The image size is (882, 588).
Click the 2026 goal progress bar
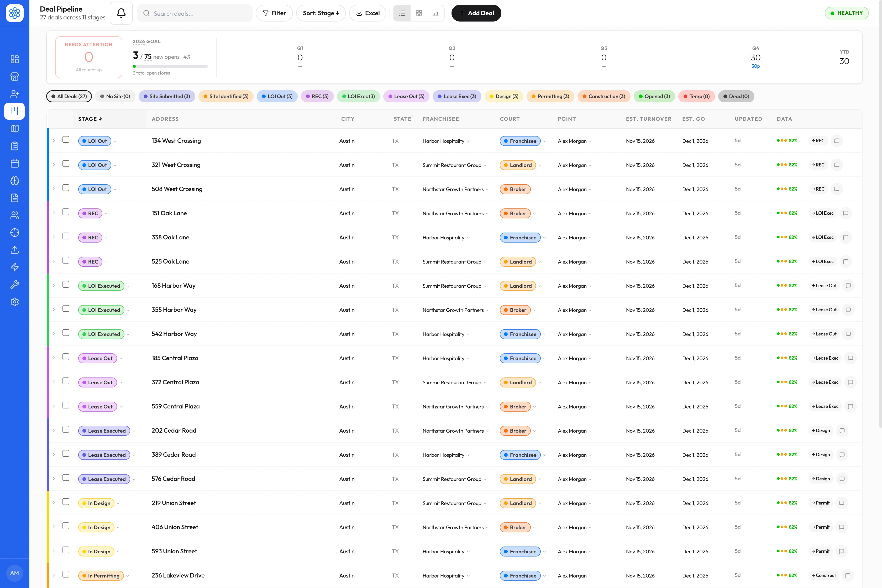tap(170, 66)
